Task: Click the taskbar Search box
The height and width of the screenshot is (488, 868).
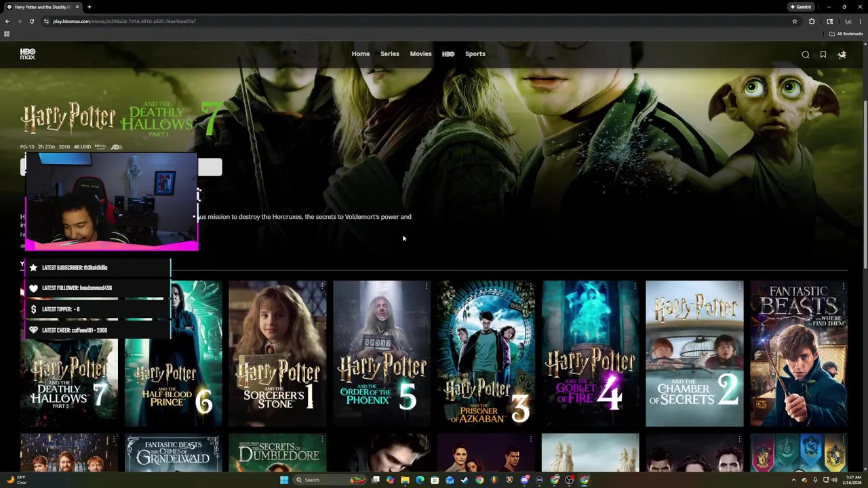Action: (330, 480)
